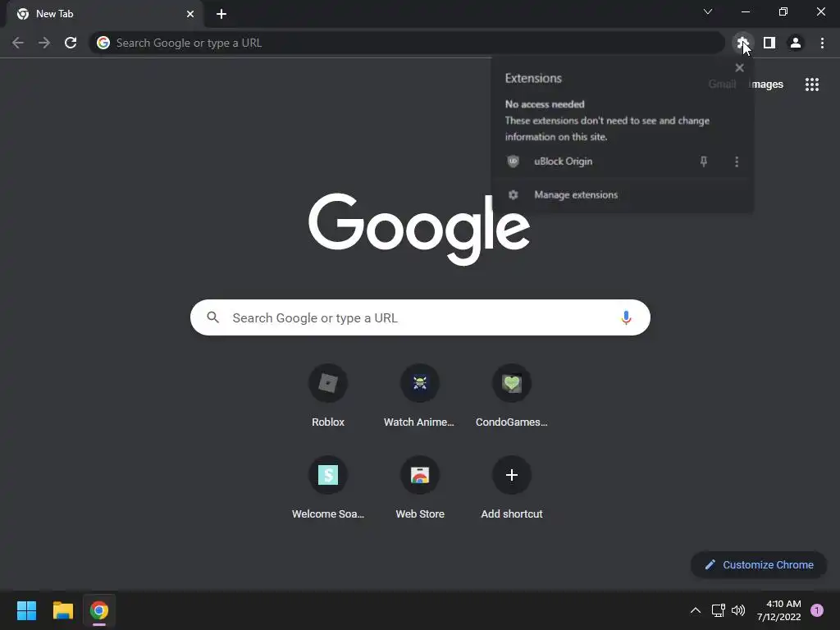The width and height of the screenshot is (840, 630).
Task: Click the Google search box
Action: coord(420,317)
